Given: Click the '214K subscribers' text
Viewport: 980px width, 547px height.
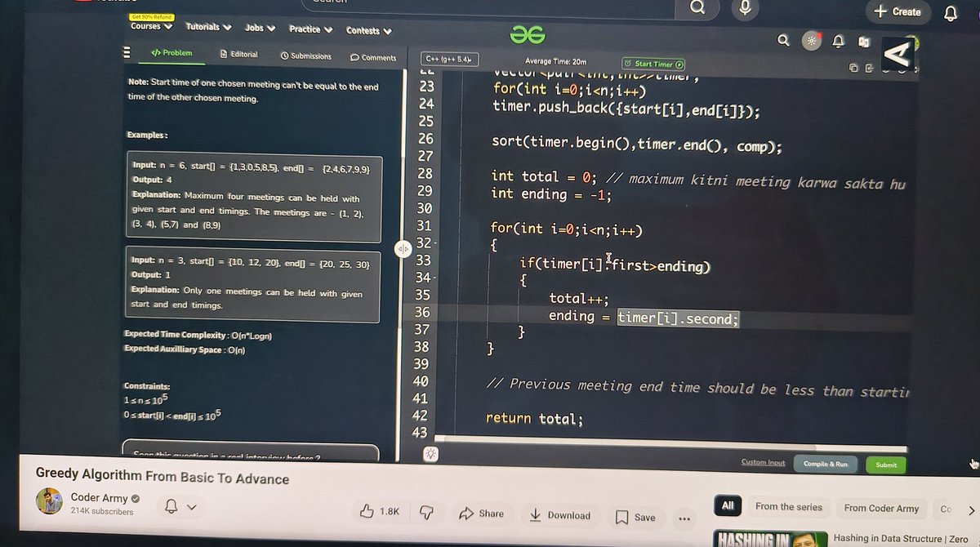Looking at the screenshot, I should pos(102,512).
